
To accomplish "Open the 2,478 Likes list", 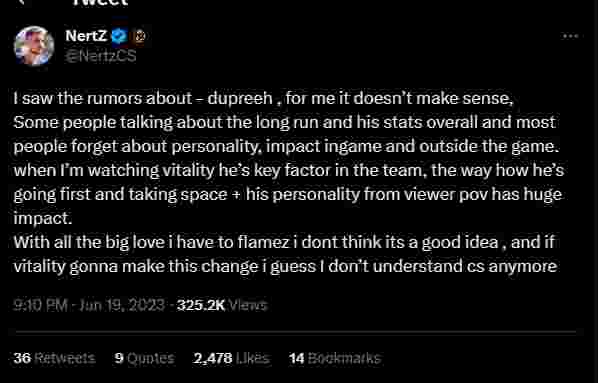I will [232, 358].
